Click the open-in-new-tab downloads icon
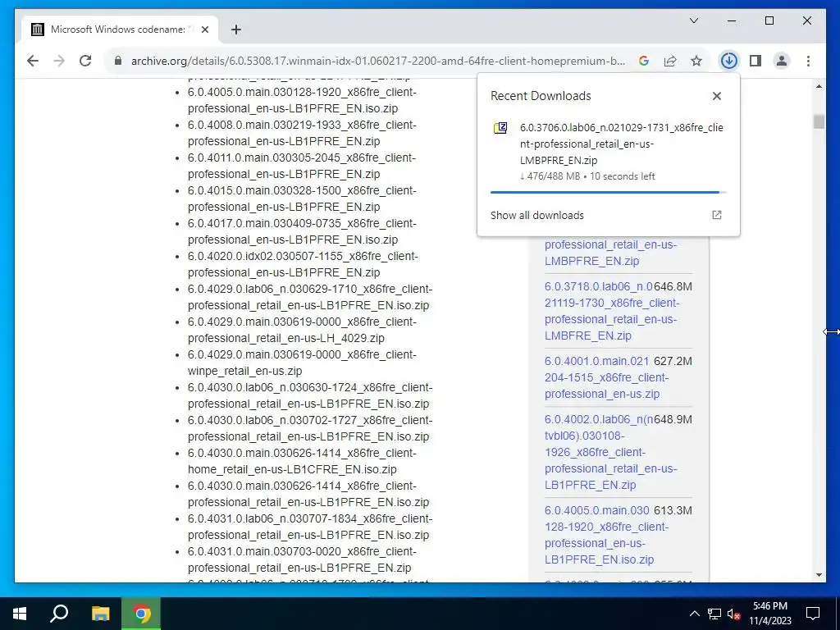840x630 pixels. coord(717,215)
